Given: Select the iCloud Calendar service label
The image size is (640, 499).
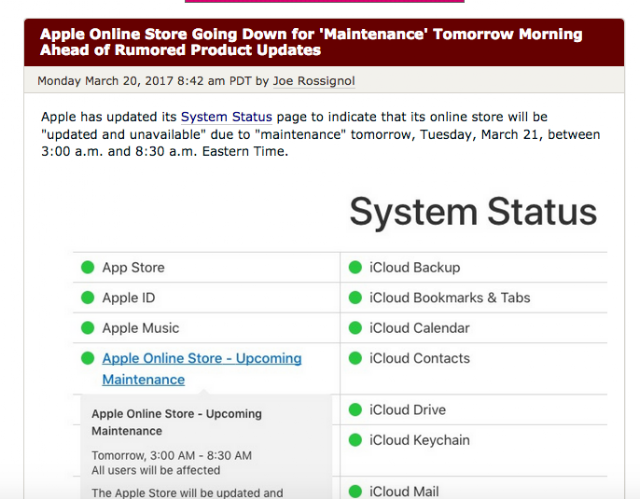Looking at the screenshot, I should [420, 328].
